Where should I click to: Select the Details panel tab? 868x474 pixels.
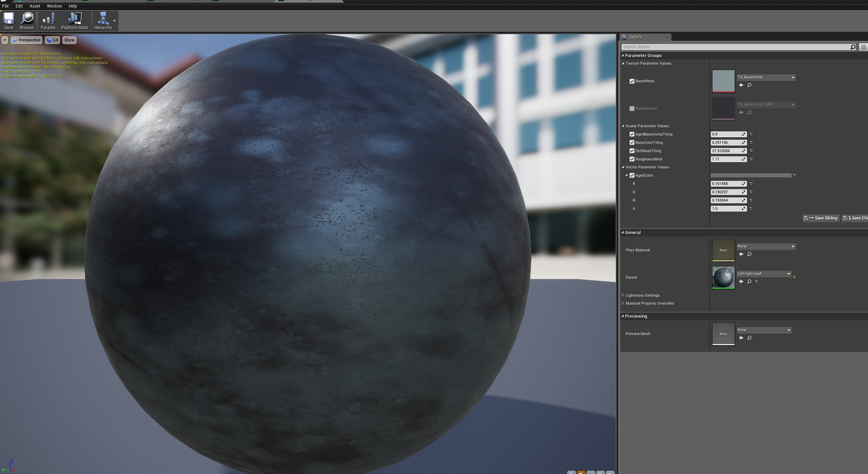644,37
